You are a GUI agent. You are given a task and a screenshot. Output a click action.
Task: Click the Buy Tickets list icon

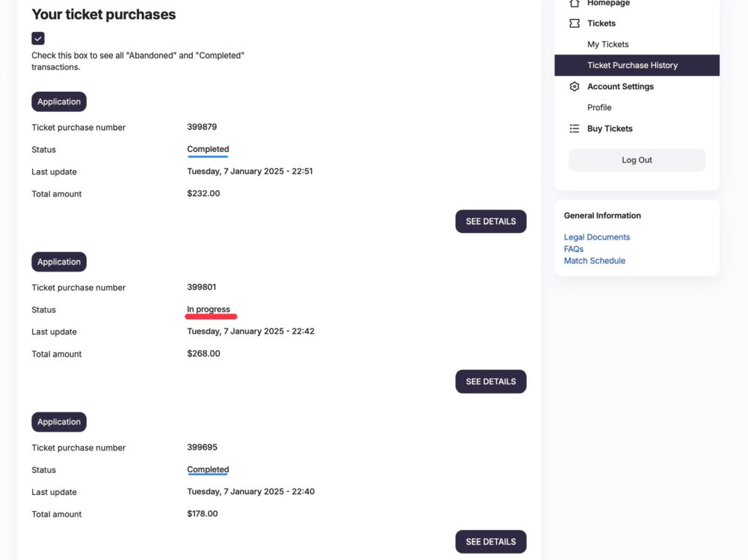574,129
